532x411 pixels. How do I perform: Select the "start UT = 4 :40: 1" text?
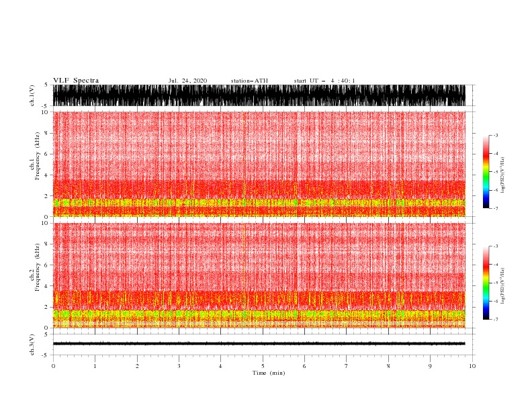pos(324,81)
